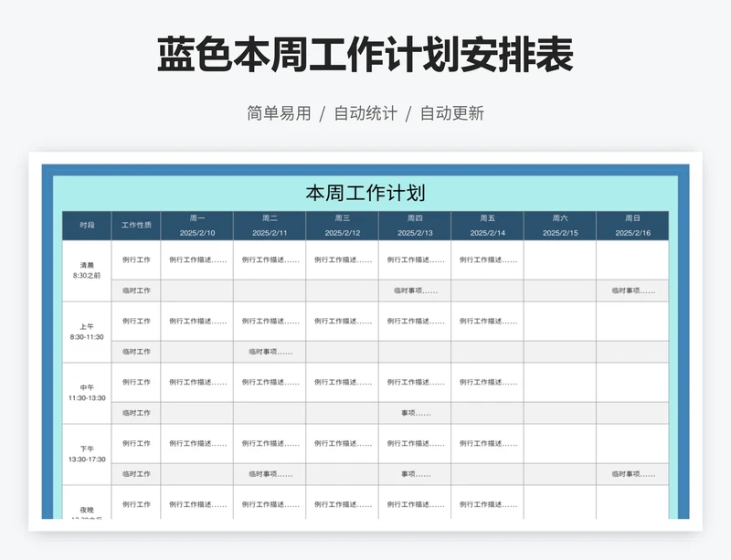Viewport: 731px width, 560px height.
Task: Click the 周三 2025/2/12 header cell
Action: (342, 226)
